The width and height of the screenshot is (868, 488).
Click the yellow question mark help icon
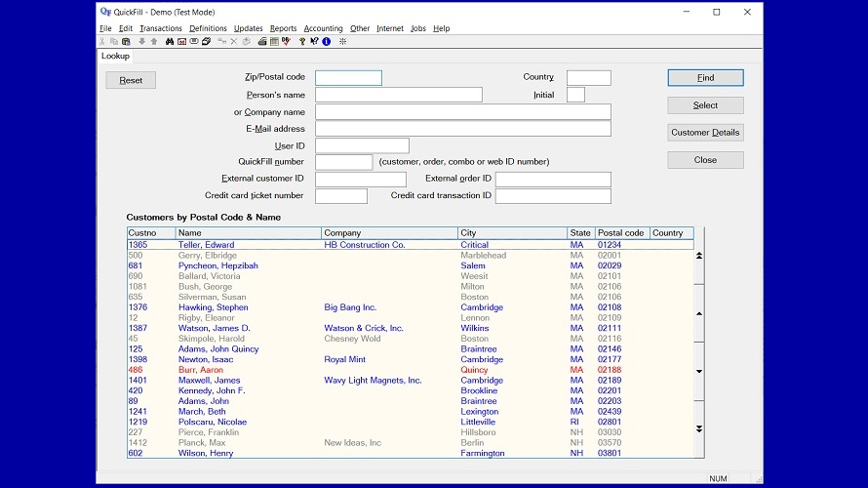(301, 42)
